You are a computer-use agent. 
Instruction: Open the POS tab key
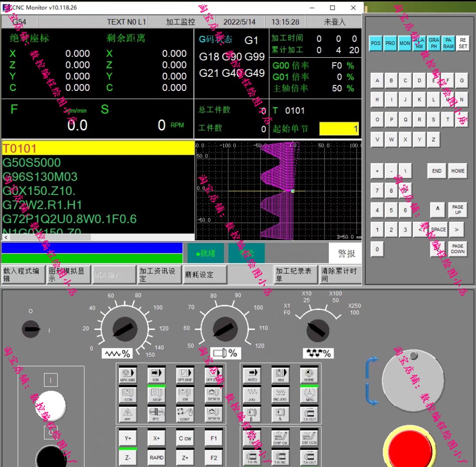[376, 43]
